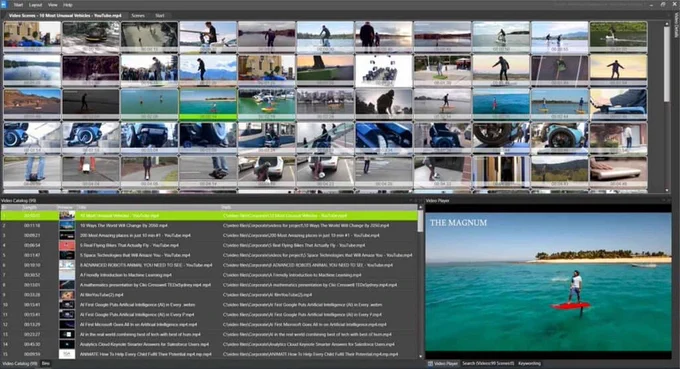The height and width of the screenshot is (369, 680).
Task: Switch to the Video Catalog (99) bottom tab
Action: 20,364
